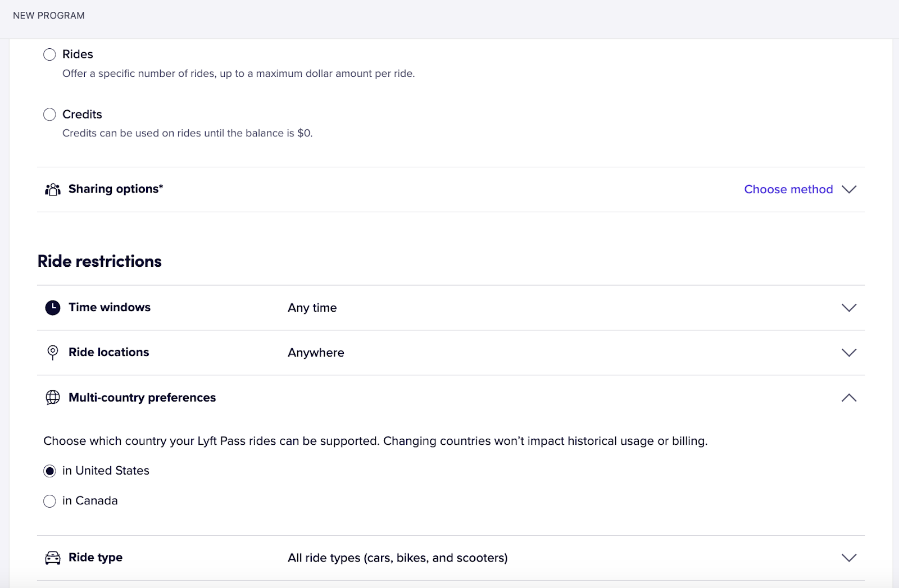Image resolution: width=899 pixels, height=588 pixels.
Task: Select the Rides radio button
Action: click(49, 54)
